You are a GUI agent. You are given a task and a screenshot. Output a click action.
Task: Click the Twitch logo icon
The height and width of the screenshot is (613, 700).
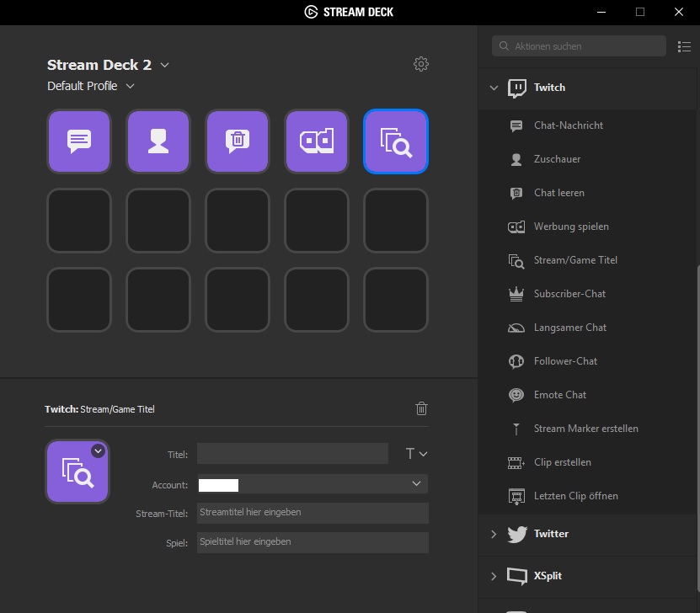click(x=517, y=88)
